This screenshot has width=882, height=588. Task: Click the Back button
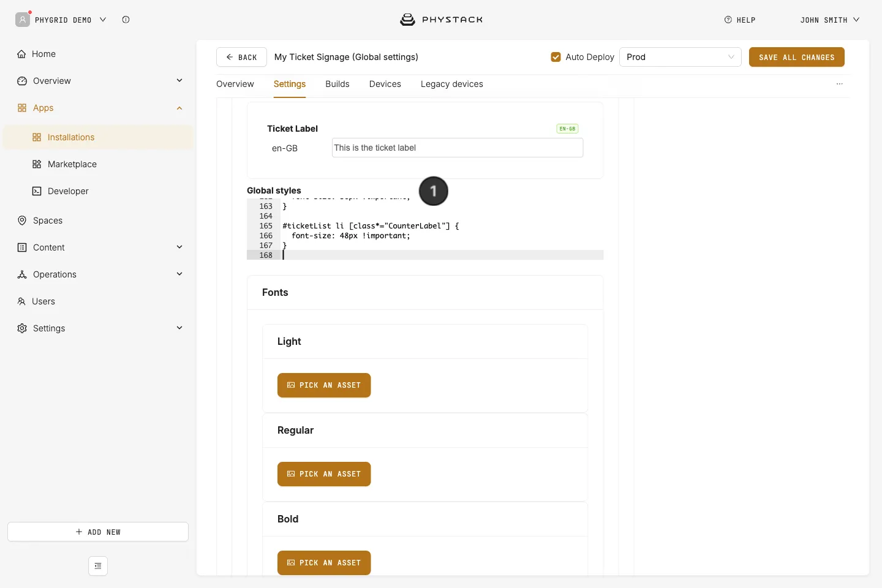[241, 57]
